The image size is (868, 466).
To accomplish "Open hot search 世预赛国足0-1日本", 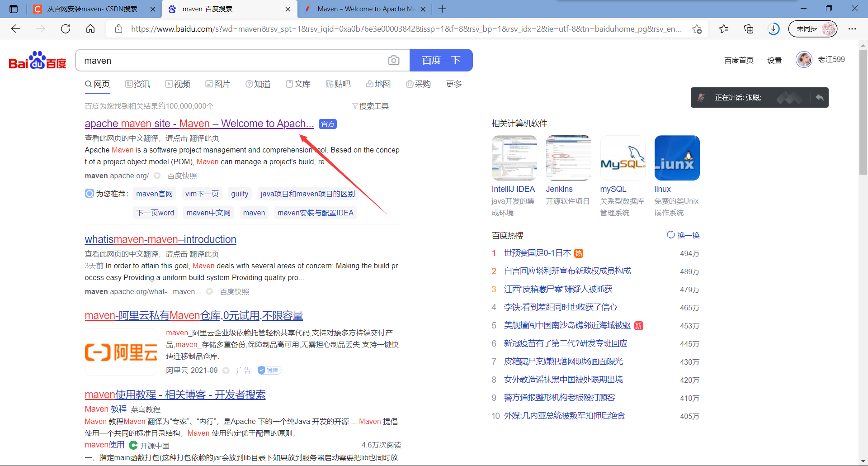I will tap(538, 253).
